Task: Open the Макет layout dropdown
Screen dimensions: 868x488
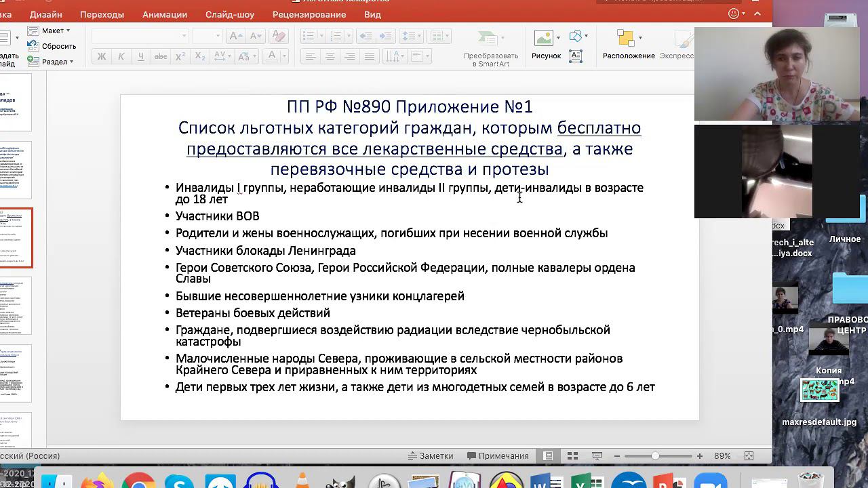Action: (49, 30)
